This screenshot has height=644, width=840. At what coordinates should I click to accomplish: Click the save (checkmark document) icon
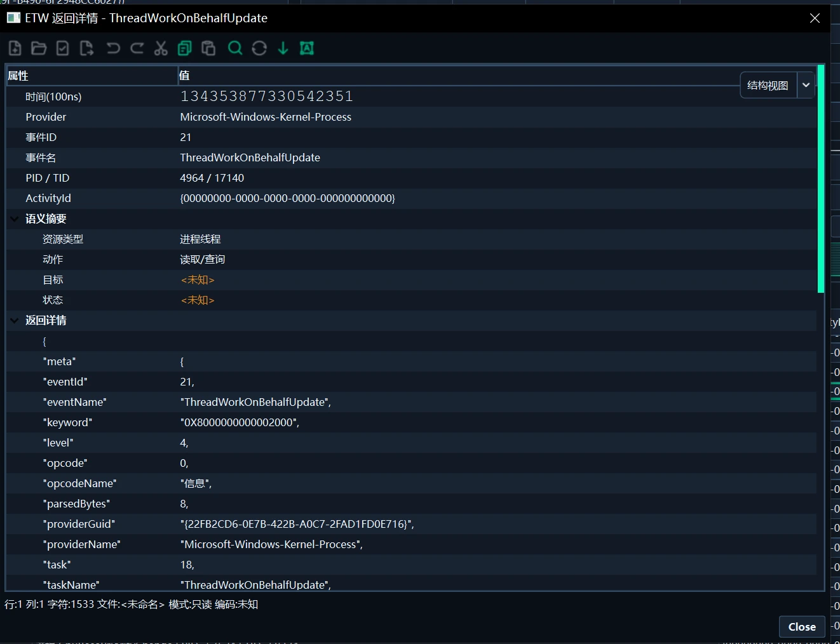[x=62, y=48]
